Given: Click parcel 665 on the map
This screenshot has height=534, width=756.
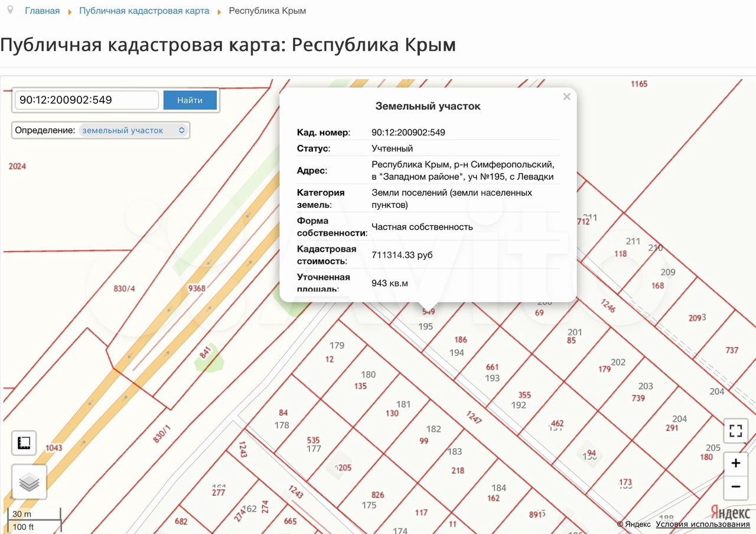Looking at the screenshot, I should point(290,521).
